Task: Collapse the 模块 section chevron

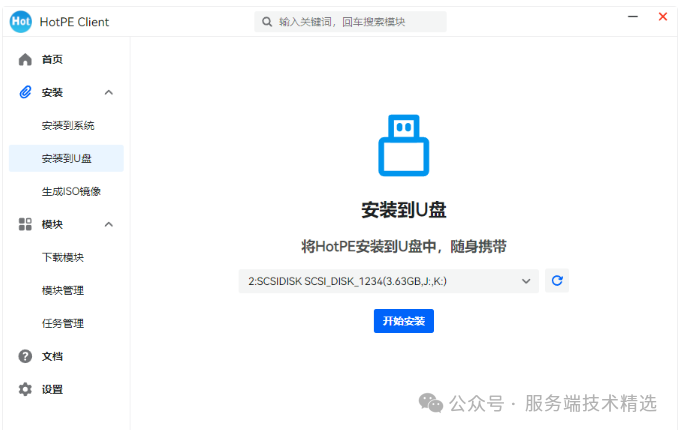Action: coord(109,224)
